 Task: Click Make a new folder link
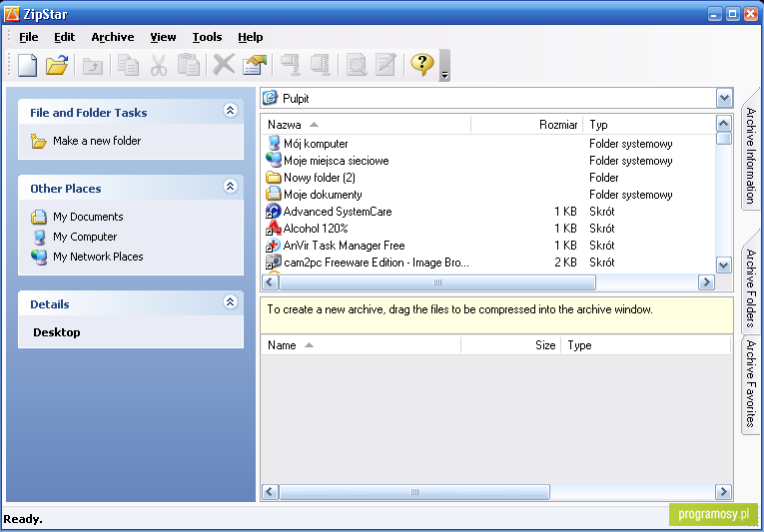(97, 141)
